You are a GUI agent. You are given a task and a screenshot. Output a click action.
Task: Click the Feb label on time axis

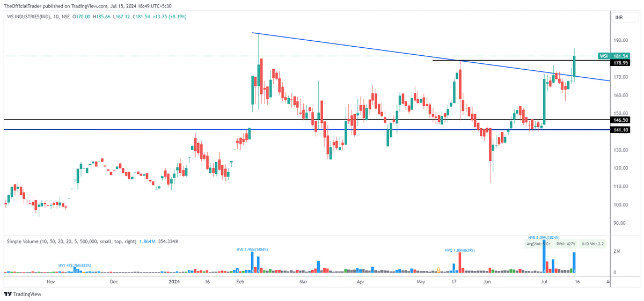point(240,281)
